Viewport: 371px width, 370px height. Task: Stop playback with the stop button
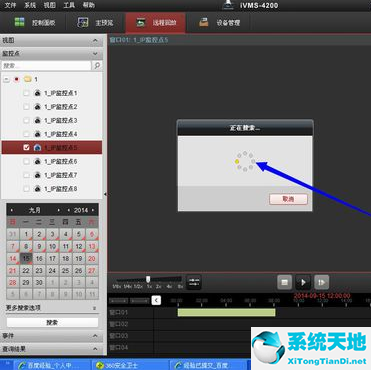(284, 282)
